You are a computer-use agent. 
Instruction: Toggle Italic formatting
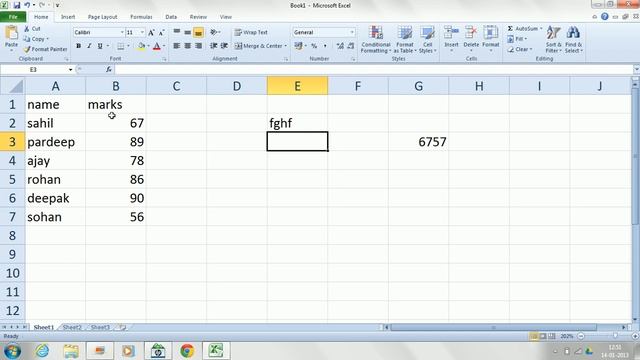(89, 46)
